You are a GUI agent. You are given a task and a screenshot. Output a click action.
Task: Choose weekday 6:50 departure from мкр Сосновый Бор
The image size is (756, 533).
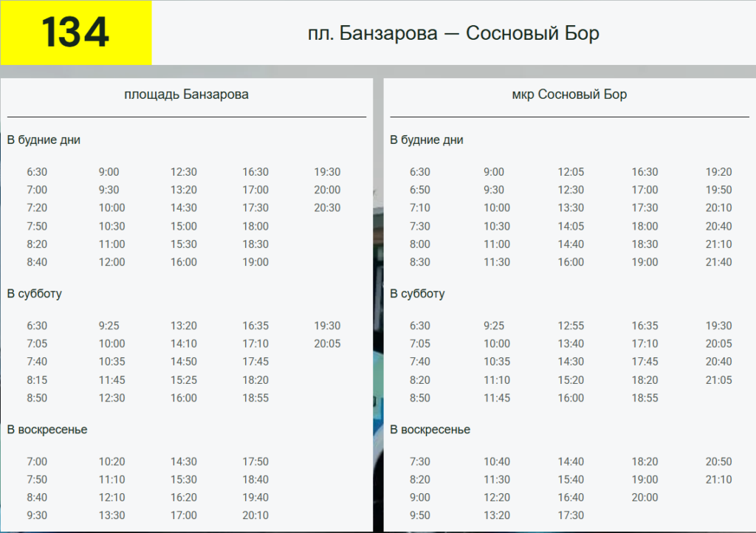click(x=420, y=190)
